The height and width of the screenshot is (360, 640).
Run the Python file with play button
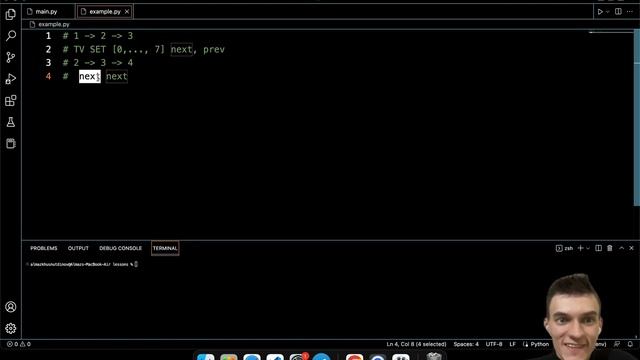click(600, 12)
